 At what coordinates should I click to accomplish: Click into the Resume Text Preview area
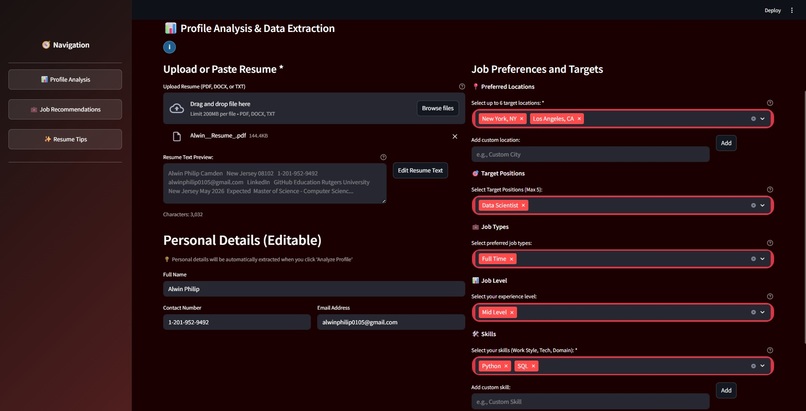click(274, 183)
